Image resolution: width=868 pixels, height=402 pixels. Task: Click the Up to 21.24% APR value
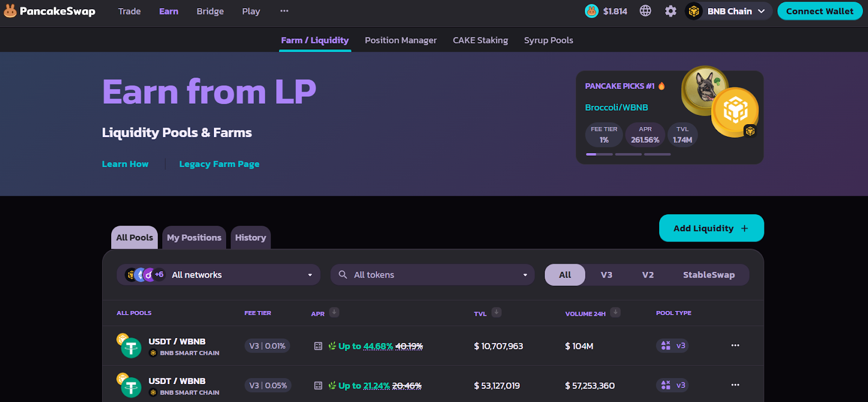(x=364, y=386)
